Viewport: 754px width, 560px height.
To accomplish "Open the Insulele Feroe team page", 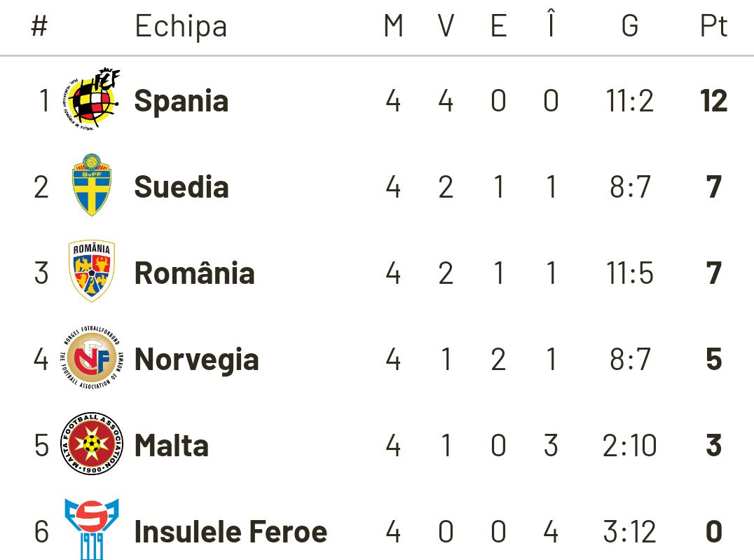I will tap(231, 532).
